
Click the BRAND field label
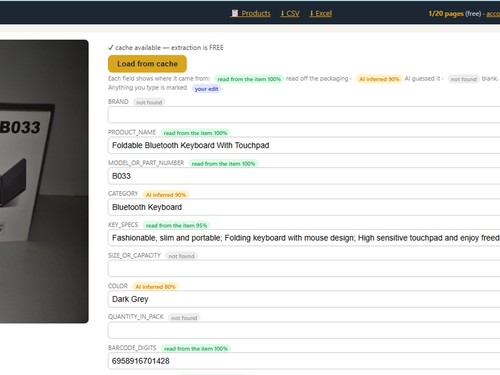tap(118, 102)
